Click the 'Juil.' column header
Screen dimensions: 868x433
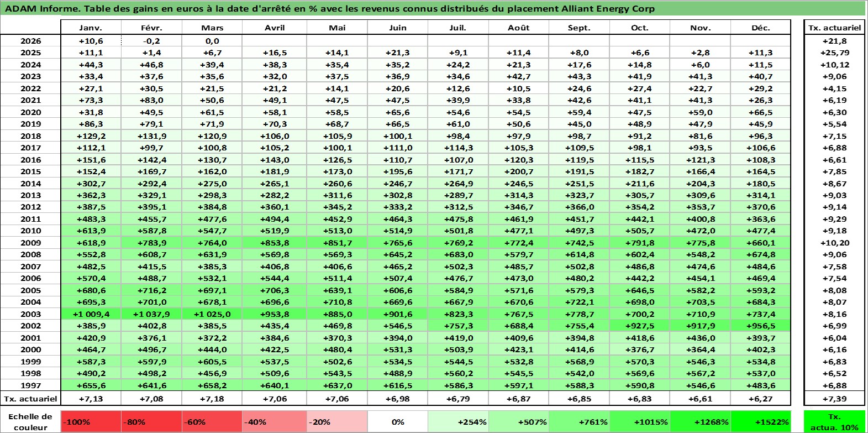coord(458,28)
